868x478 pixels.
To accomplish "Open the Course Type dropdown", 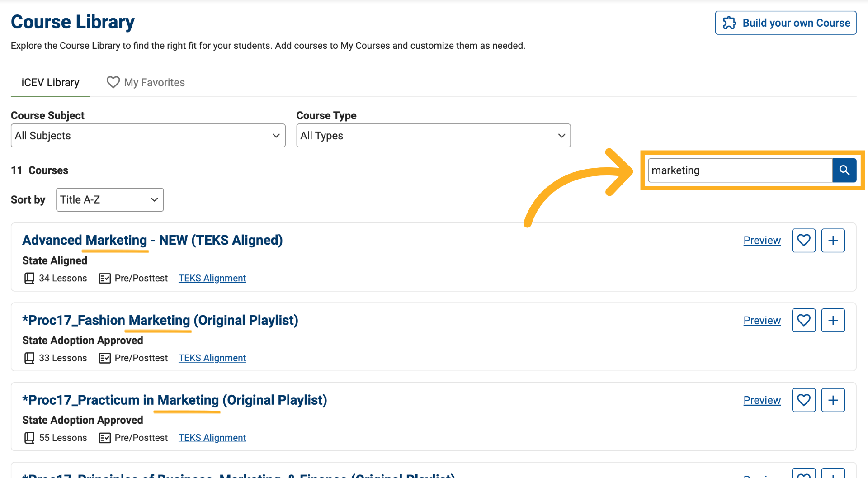I will (433, 136).
